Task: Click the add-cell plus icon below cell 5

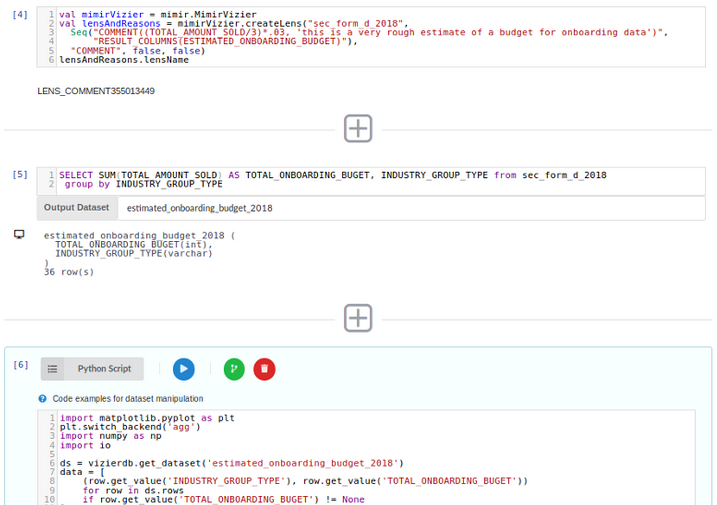Action: point(358,318)
